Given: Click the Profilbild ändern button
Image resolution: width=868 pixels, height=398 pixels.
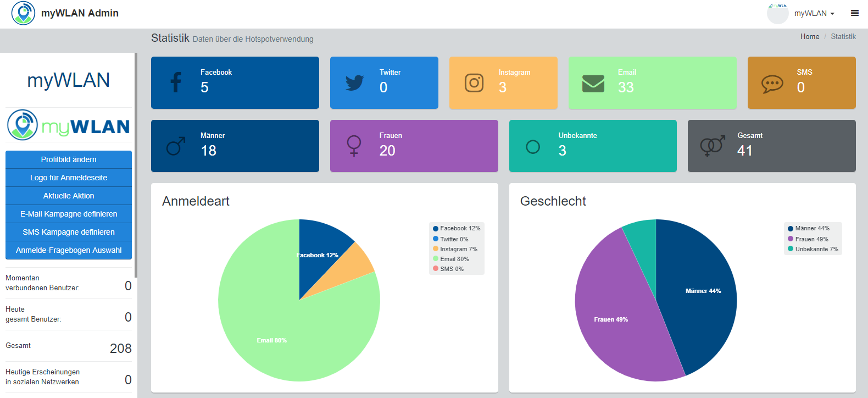Looking at the screenshot, I should pyautogui.click(x=69, y=159).
